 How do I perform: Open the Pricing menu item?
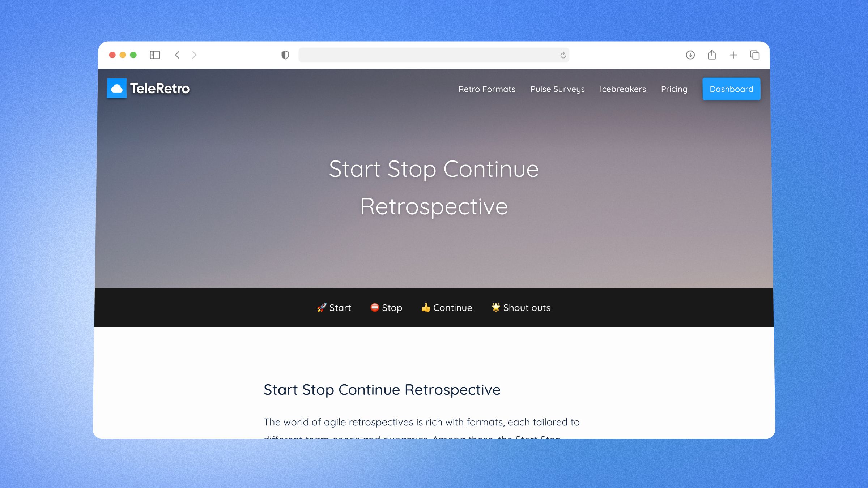tap(674, 89)
